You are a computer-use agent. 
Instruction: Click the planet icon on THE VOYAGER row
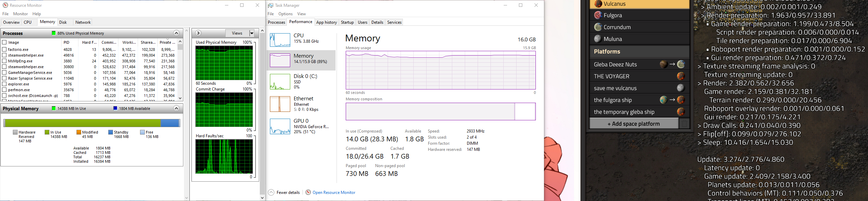(681, 76)
